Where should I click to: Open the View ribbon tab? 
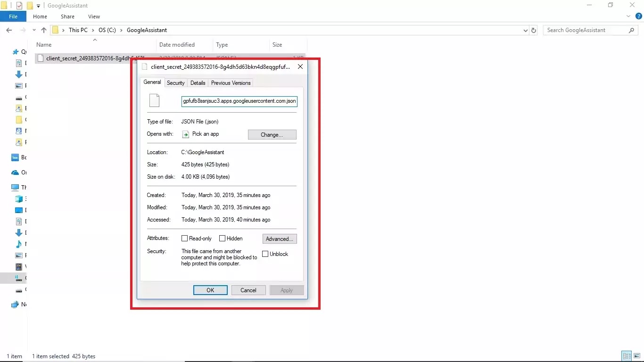tap(94, 16)
